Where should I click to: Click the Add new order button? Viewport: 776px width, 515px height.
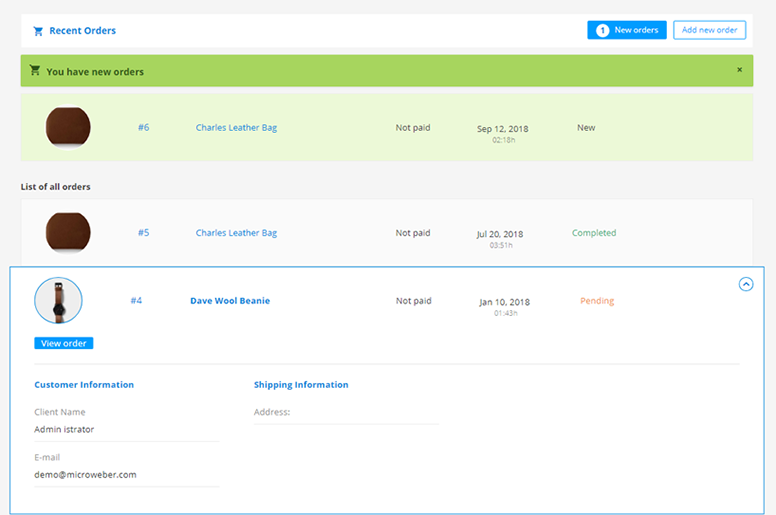(x=709, y=30)
